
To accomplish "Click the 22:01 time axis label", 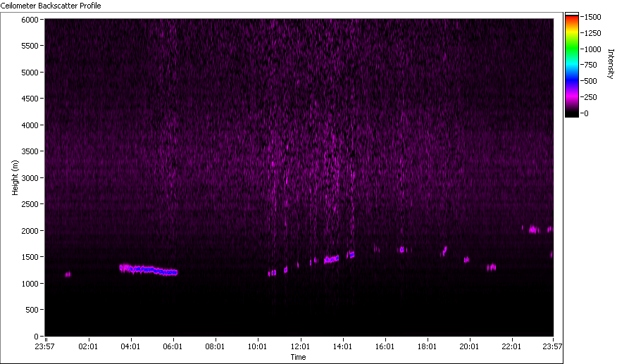I will 511,346.
